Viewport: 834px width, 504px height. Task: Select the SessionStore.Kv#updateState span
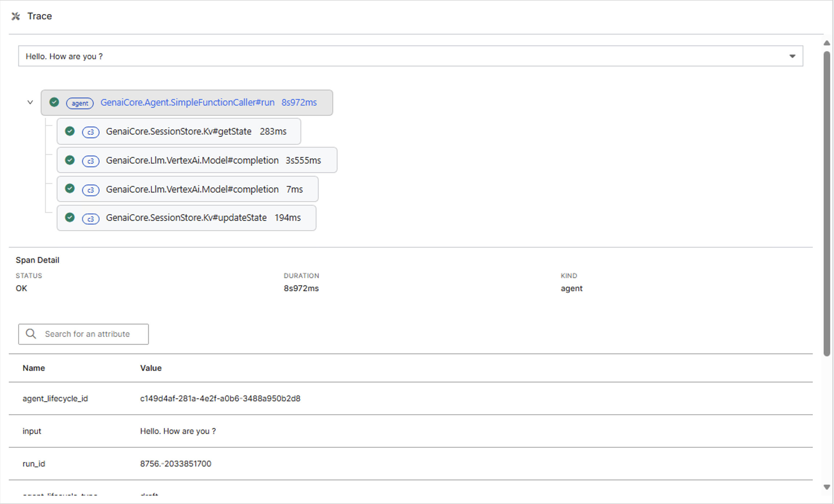coord(186,218)
